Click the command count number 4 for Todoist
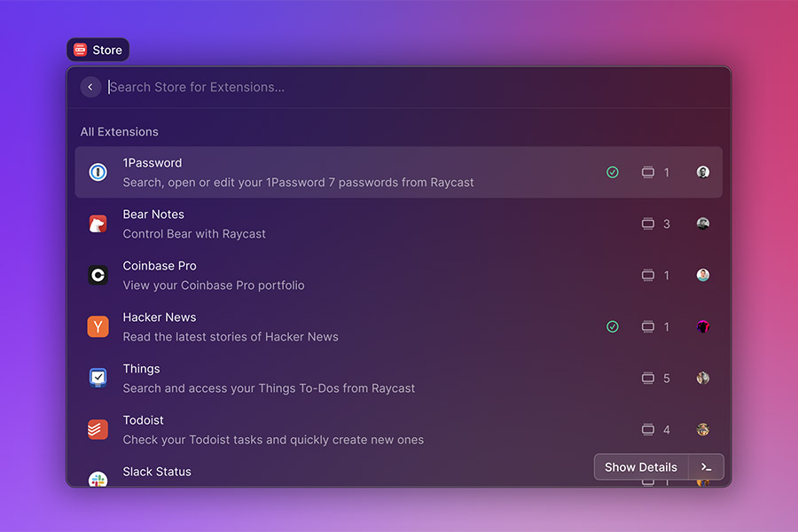This screenshot has height=532, width=798. coord(666,430)
